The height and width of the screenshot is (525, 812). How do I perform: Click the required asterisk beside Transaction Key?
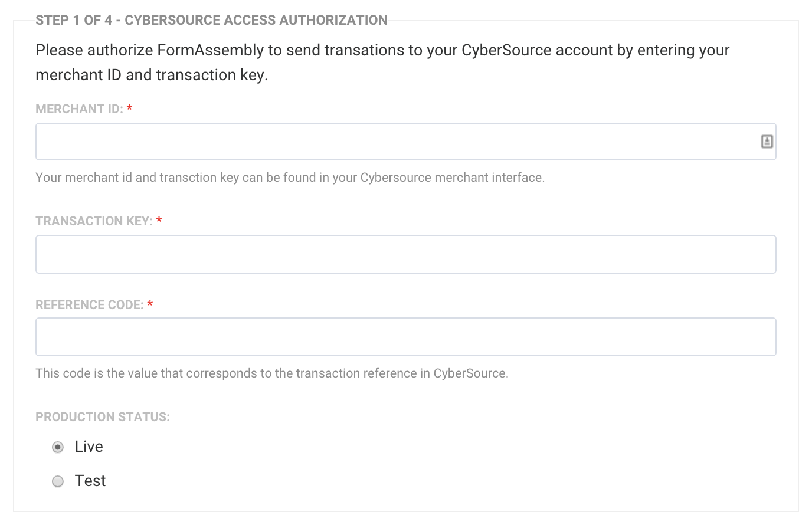click(x=159, y=221)
